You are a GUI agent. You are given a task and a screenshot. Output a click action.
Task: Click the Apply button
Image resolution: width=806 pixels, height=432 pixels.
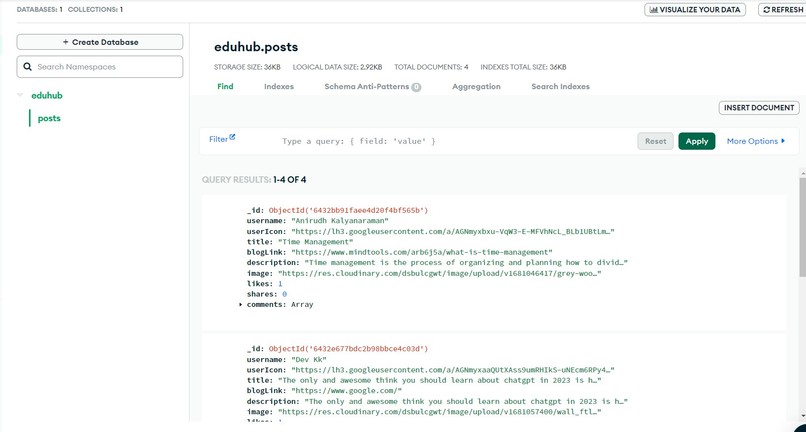(x=697, y=141)
